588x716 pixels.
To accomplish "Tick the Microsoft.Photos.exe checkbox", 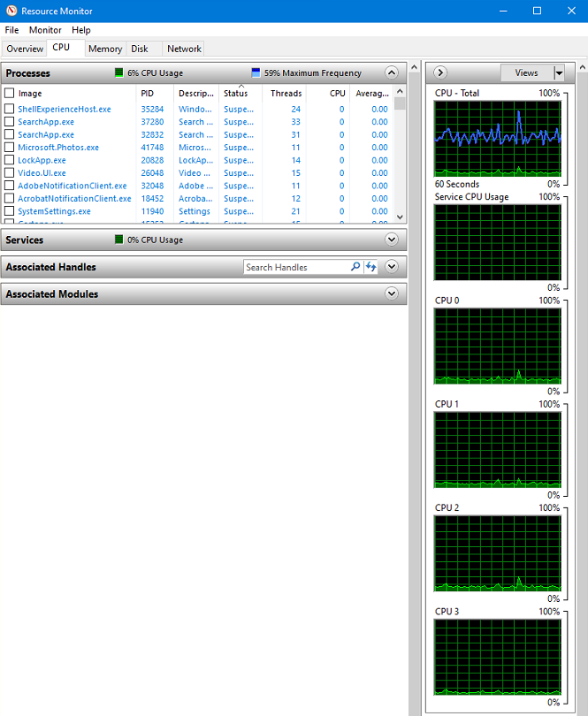I will point(9,147).
